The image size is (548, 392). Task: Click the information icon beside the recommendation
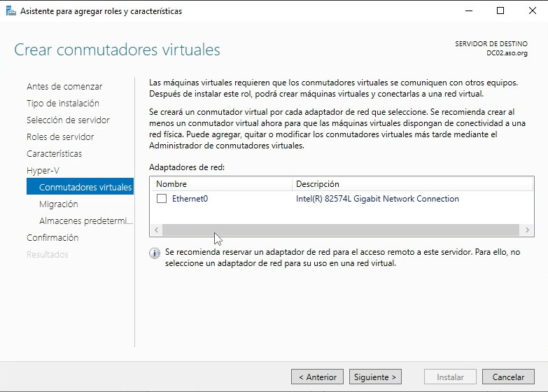pos(155,253)
